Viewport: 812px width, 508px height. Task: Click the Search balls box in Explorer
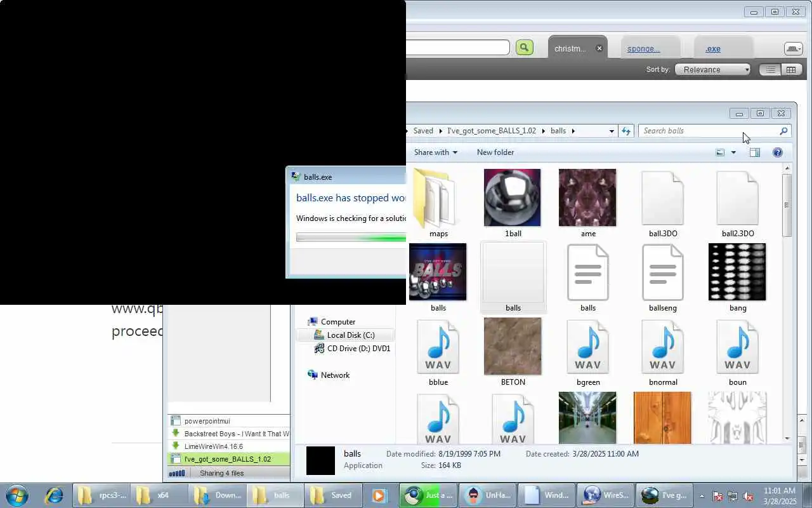click(x=714, y=131)
